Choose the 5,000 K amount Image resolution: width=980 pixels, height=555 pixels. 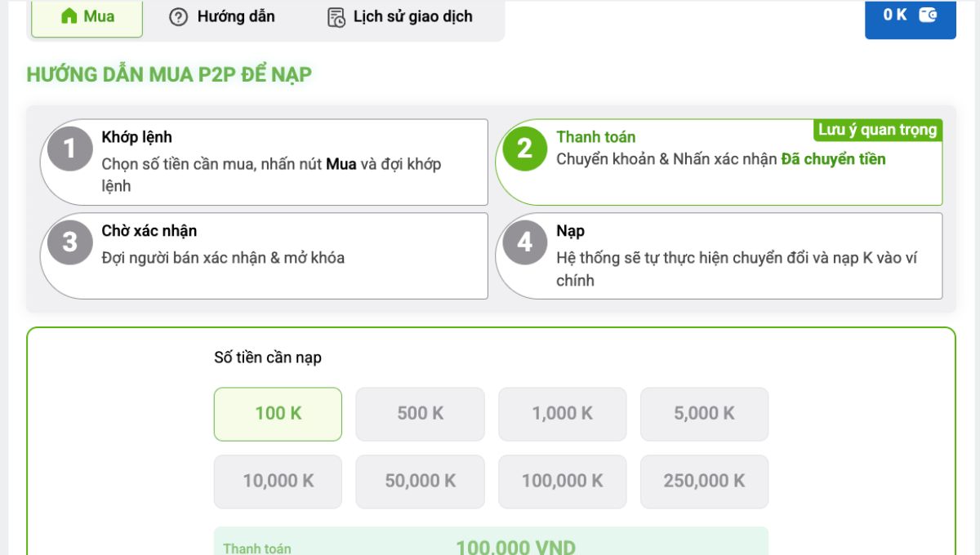[705, 414]
